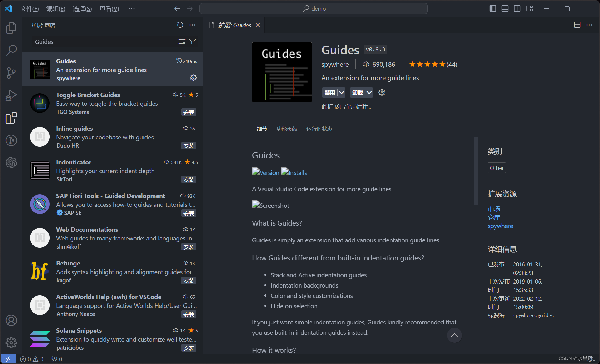
Task: Expand the 禁用 dropdown arrow
Action: (342, 92)
